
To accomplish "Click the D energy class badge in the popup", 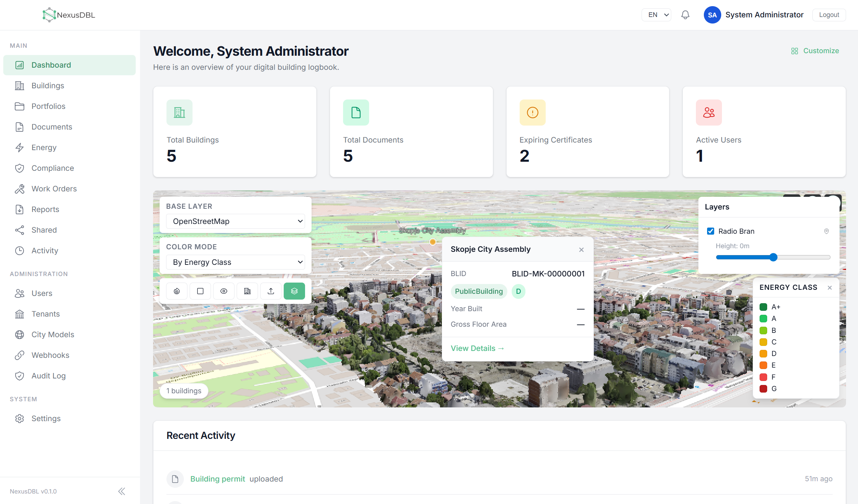I will tap(519, 292).
